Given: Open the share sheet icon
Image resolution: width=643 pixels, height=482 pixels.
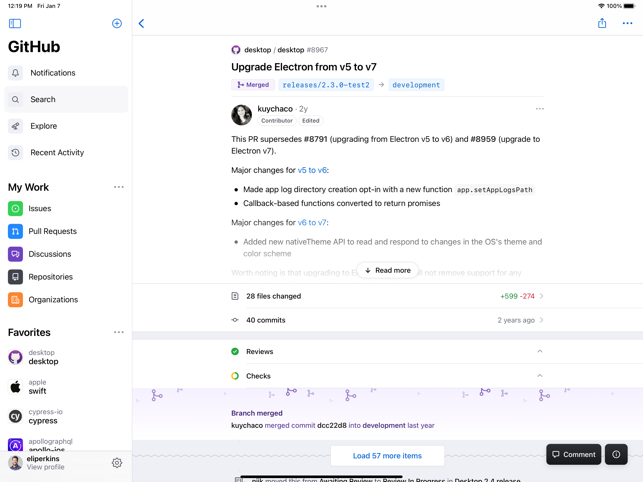Looking at the screenshot, I should (602, 23).
